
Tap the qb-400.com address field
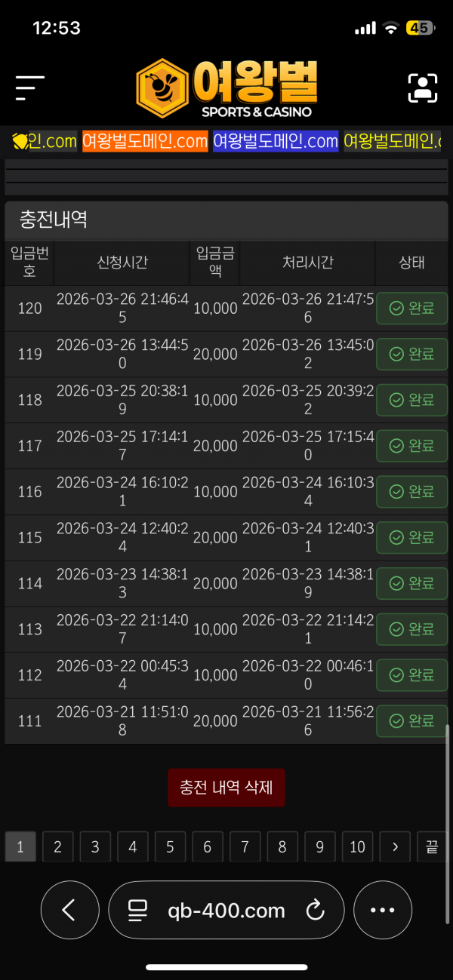pyautogui.click(x=226, y=911)
